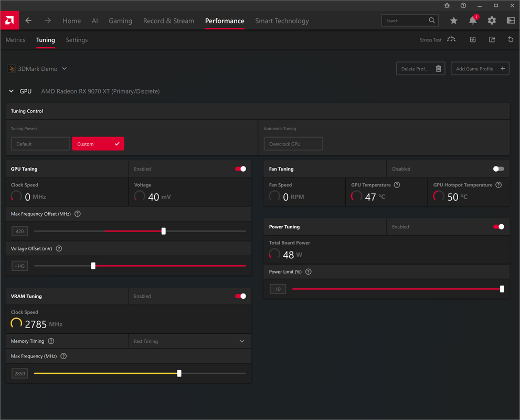520x420 pixels.
Task: Enable the Fan Tuning switch
Action: (498, 169)
